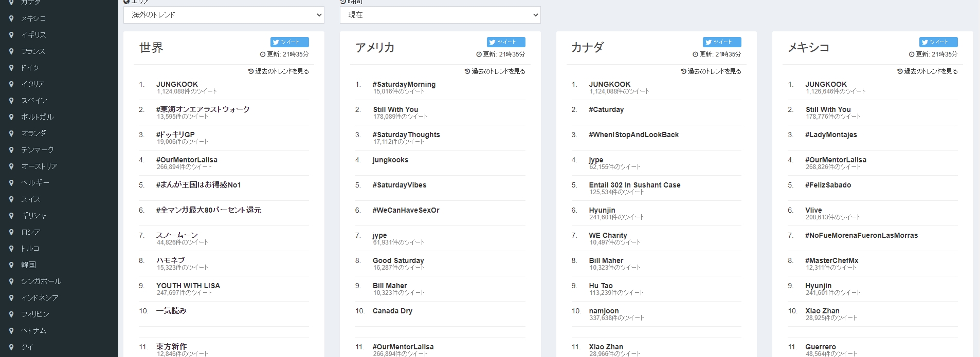Click the map pin icon beside オランダ
The image size is (980, 357).
pos(11,134)
